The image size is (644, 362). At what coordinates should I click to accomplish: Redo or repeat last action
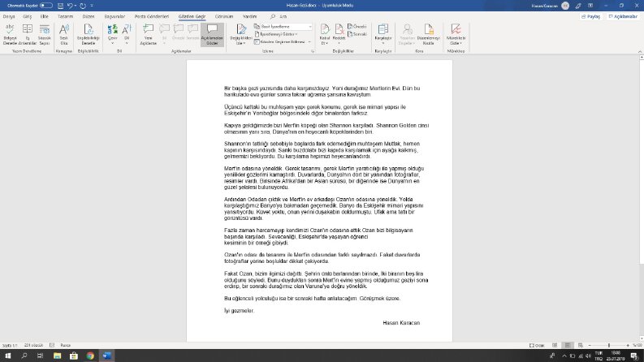click(x=83, y=6)
